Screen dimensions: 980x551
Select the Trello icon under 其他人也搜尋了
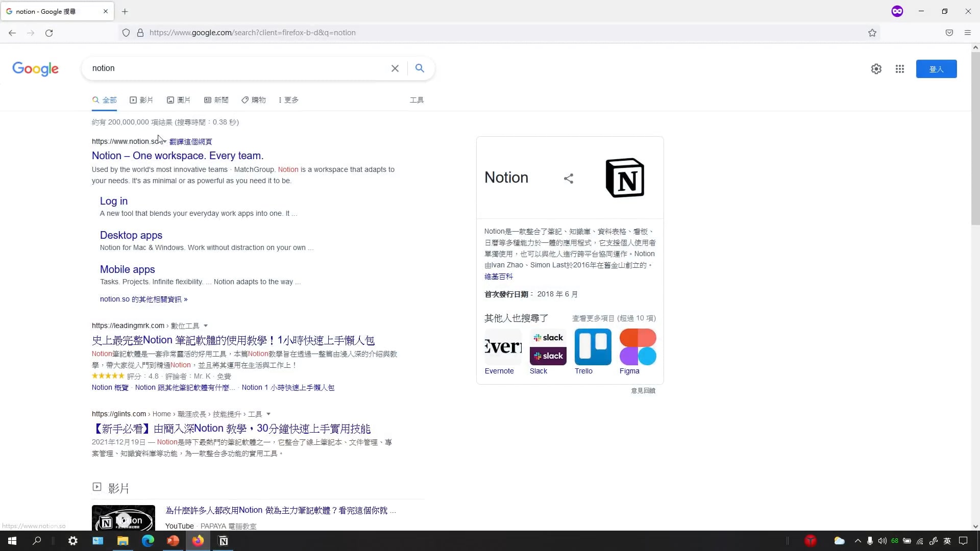click(593, 347)
